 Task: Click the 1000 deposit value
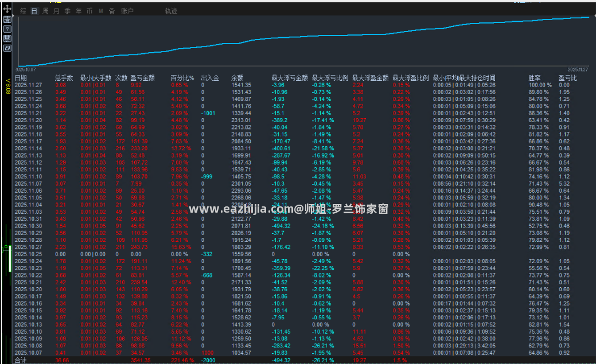coord(208,353)
